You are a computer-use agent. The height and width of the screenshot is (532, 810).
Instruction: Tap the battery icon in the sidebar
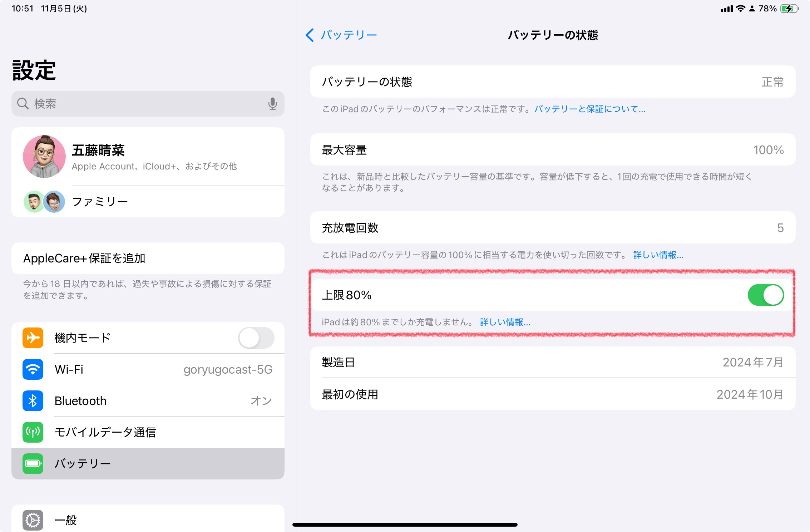click(33, 463)
